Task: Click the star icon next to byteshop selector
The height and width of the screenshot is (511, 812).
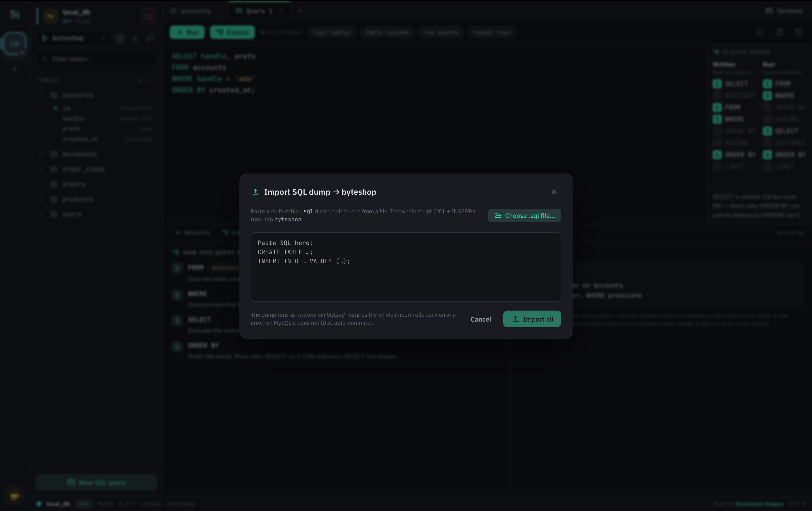Action: click(120, 38)
